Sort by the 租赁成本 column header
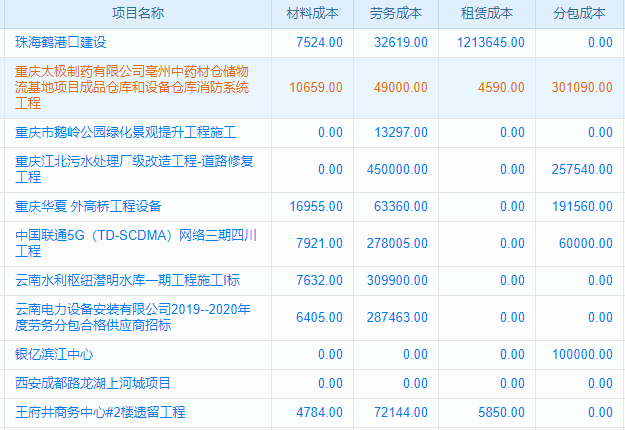Viewport: 625px width, 430px height. (487, 13)
